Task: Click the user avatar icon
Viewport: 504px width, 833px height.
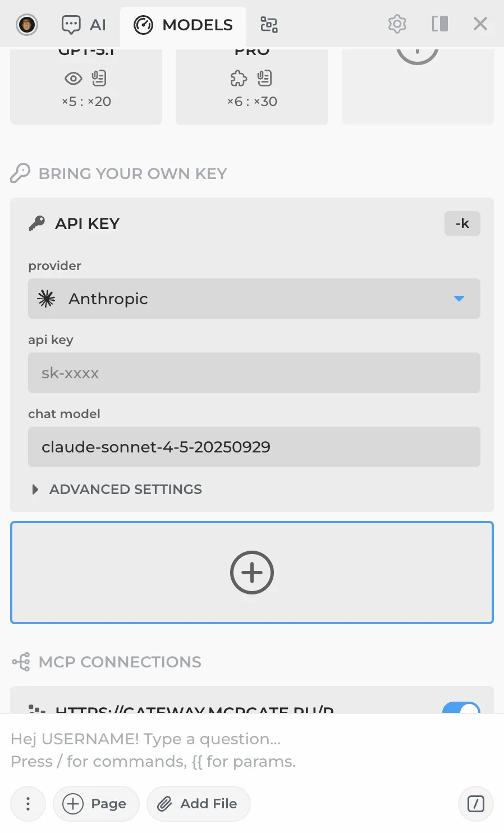Action: (27, 25)
